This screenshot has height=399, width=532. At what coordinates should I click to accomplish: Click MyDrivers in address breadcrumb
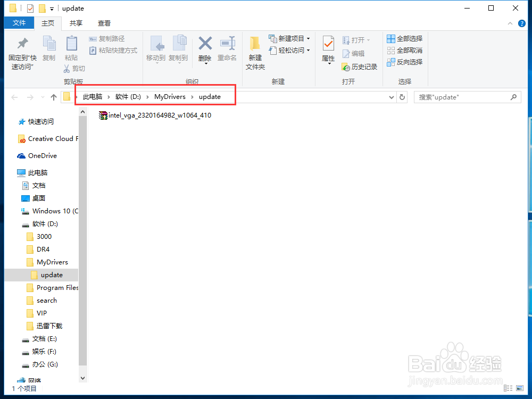(170, 97)
